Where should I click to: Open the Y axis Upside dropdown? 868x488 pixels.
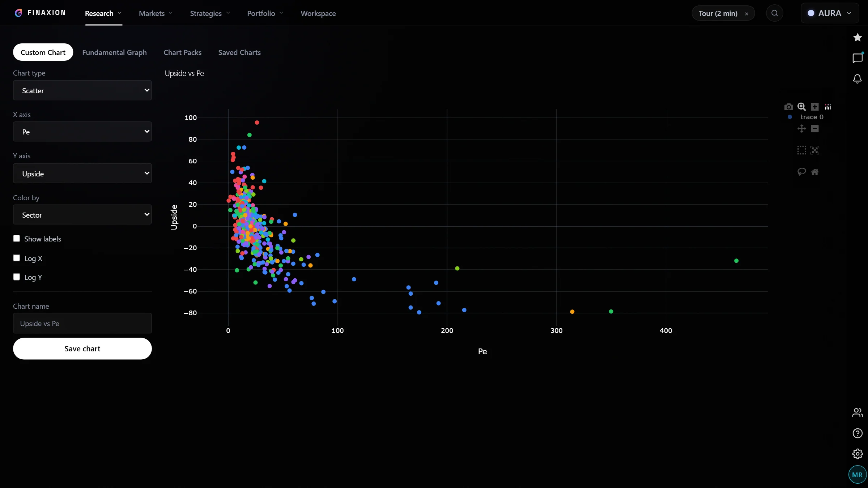pyautogui.click(x=82, y=174)
